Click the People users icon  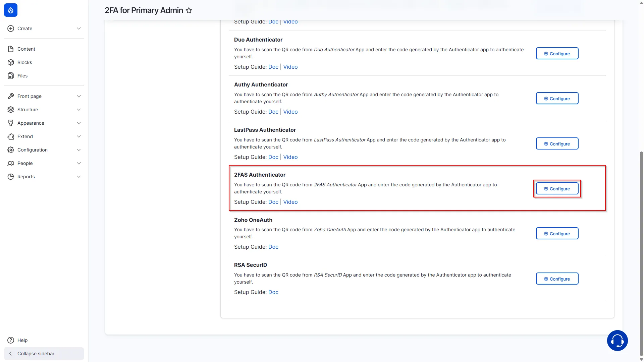click(11, 163)
